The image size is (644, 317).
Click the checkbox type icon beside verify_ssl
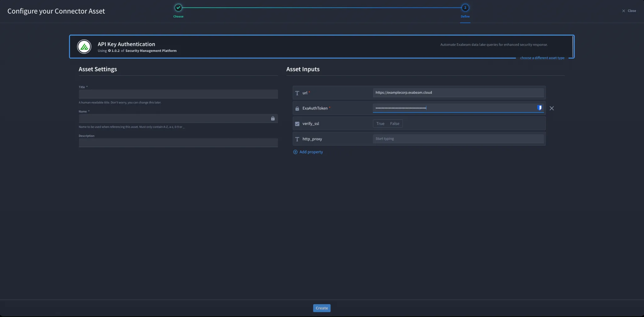(x=297, y=124)
